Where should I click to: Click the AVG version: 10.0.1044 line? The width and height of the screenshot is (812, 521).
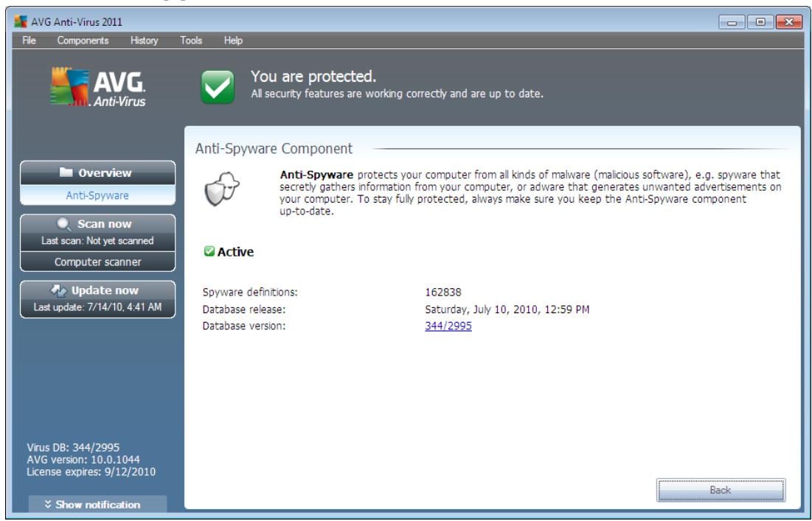83,459
